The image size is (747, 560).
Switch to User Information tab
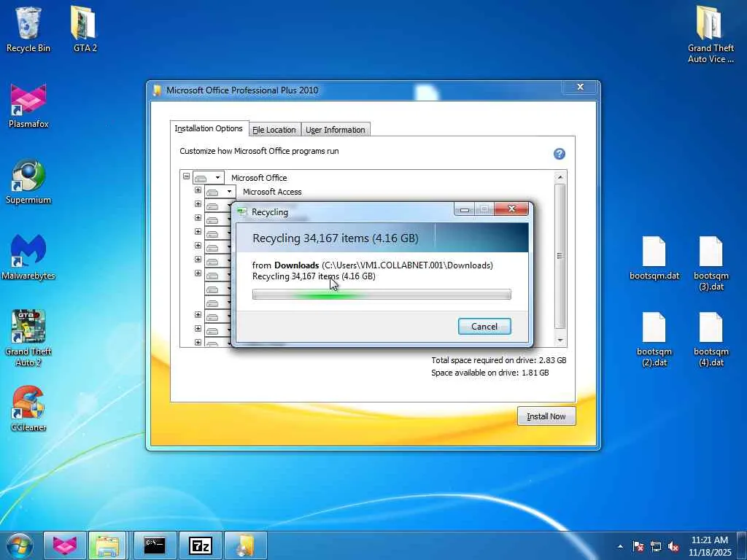[336, 130]
